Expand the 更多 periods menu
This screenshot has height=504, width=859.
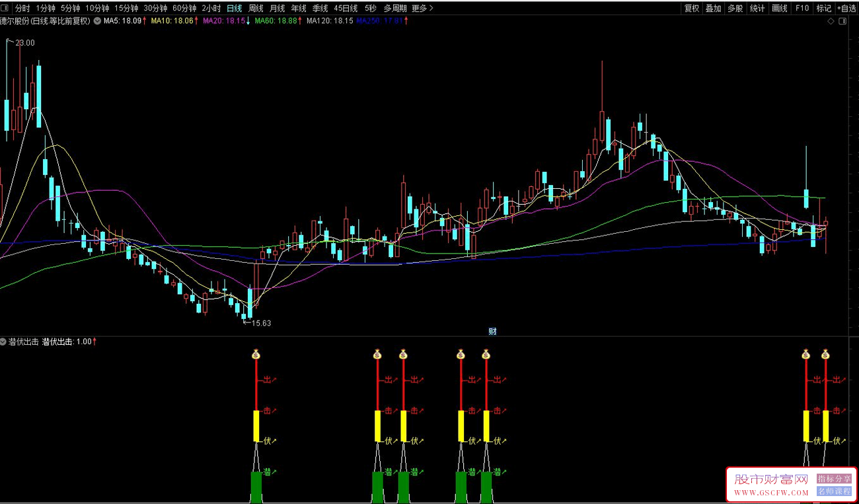click(x=422, y=9)
